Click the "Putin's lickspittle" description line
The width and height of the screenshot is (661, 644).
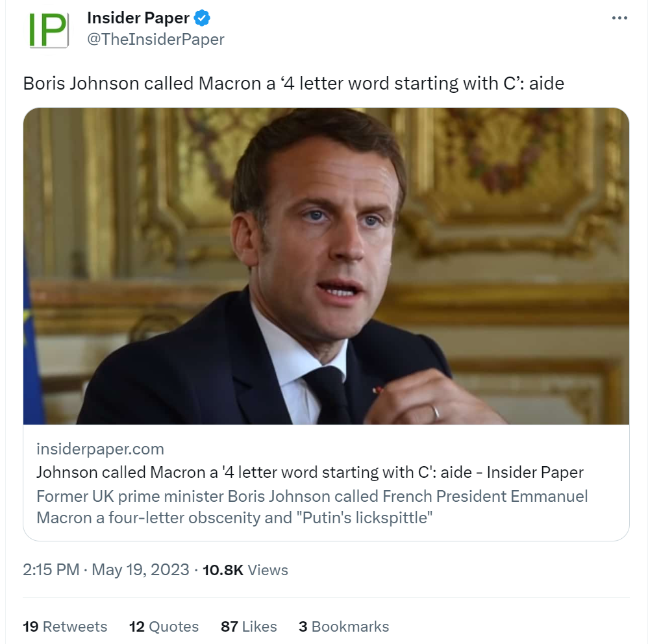tap(234, 517)
